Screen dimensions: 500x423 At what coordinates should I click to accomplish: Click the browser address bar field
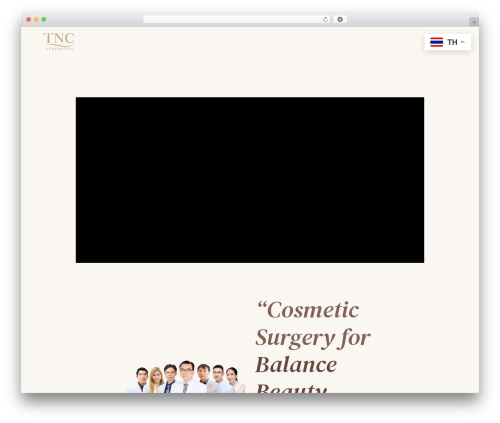(x=236, y=20)
